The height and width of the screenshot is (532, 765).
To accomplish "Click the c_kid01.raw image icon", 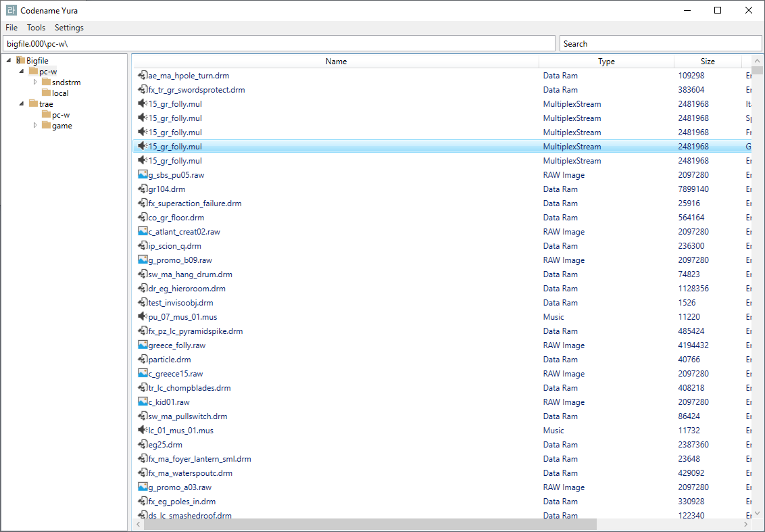I will click(143, 402).
